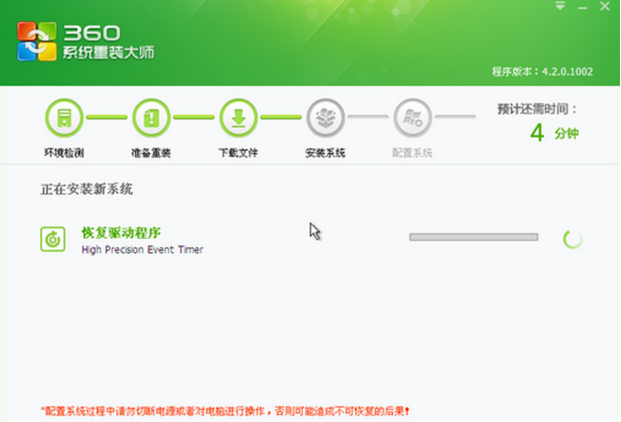The height and width of the screenshot is (422, 621).
Task: Click the 配置系统 Windows step icon
Action: click(412, 117)
